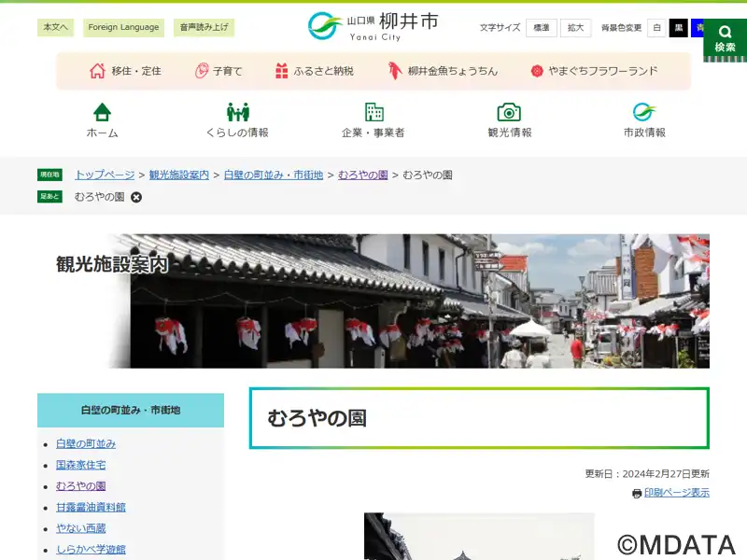This screenshot has height=560, width=747.
Task: Choose white 白 background color
Action: tap(656, 28)
